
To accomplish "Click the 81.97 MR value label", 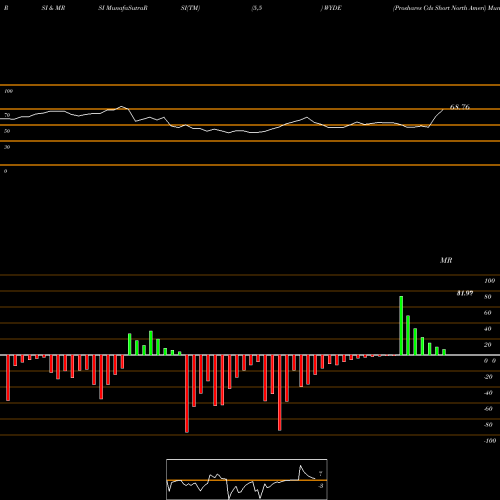I will [465, 293].
